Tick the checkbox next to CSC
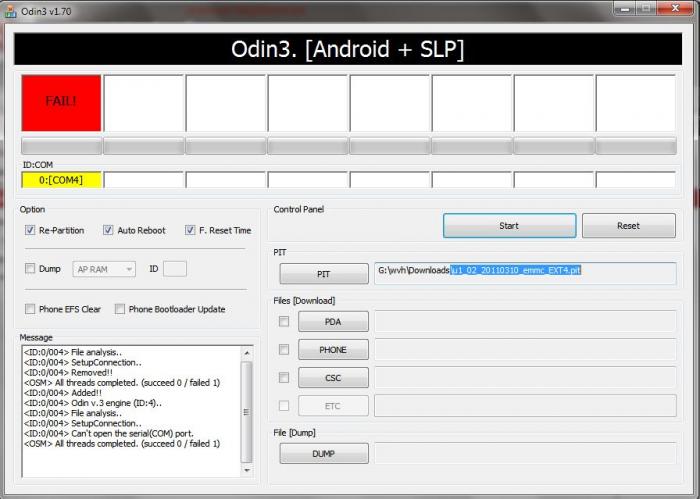This screenshot has height=499, width=700. point(284,378)
